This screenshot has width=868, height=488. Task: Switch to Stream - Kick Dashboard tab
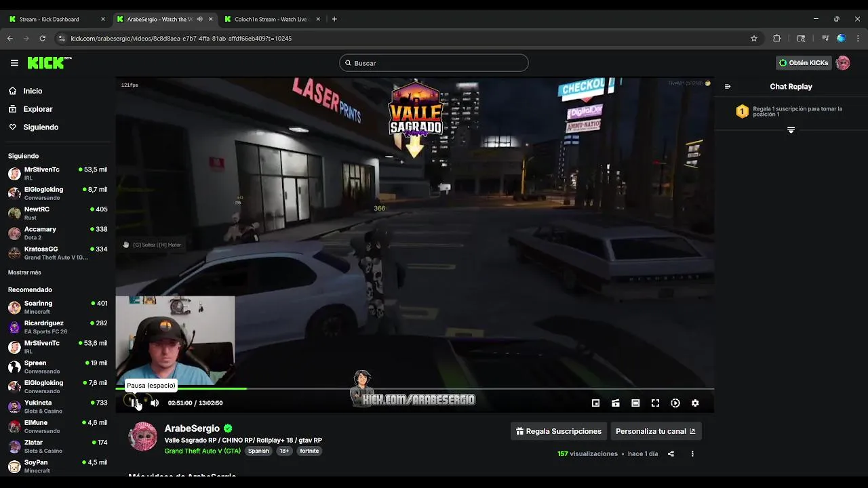pos(57,19)
